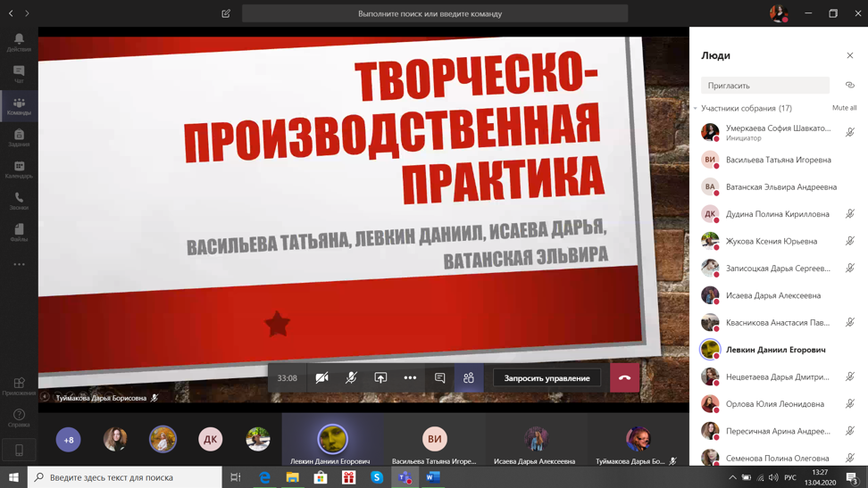Unmute the microphone in call toolbar
868x488 pixels.
click(x=351, y=378)
